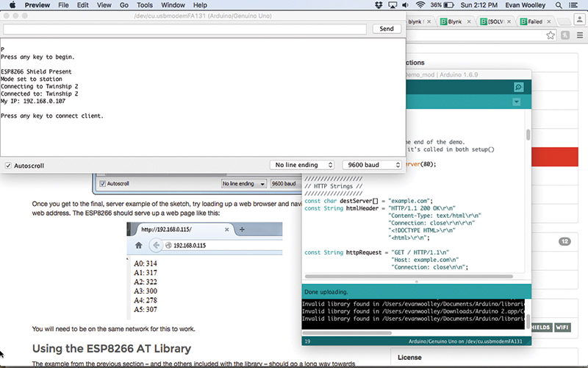Open the File menu
The image size is (588, 368).
63,5
